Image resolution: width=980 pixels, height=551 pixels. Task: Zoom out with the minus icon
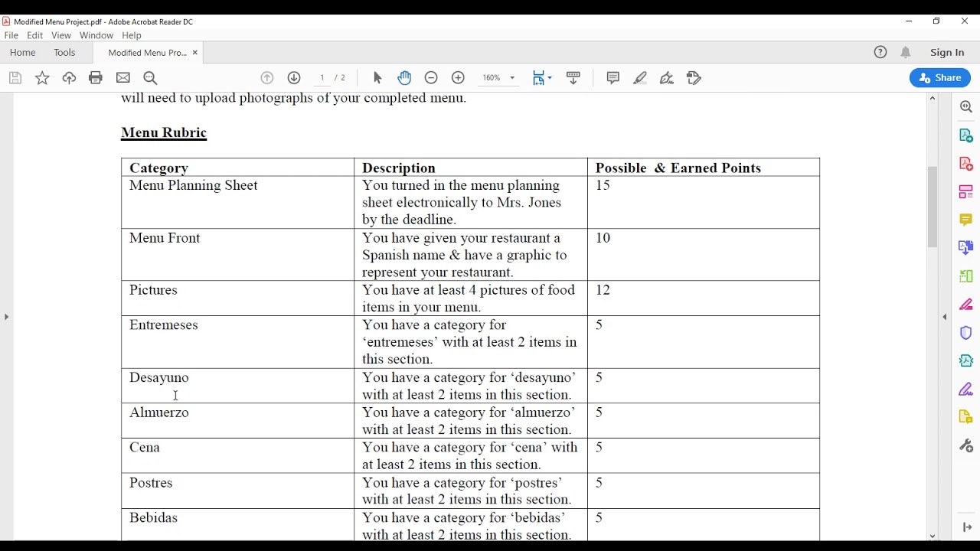point(431,78)
